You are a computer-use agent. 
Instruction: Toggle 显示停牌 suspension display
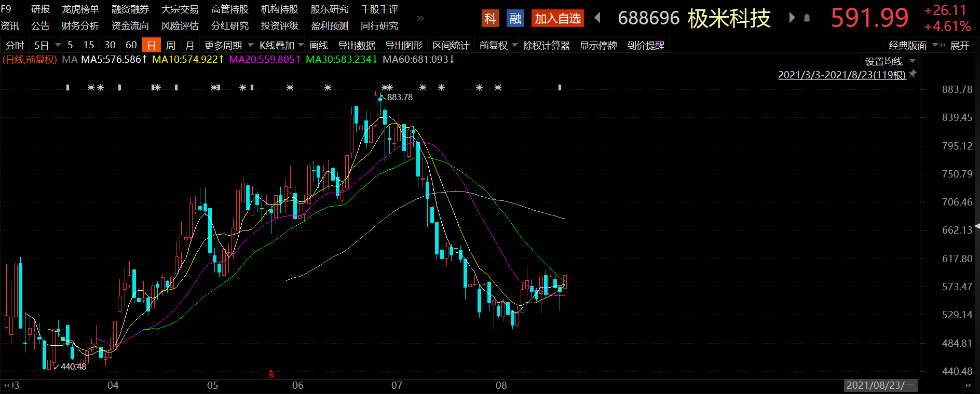click(598, 46)
